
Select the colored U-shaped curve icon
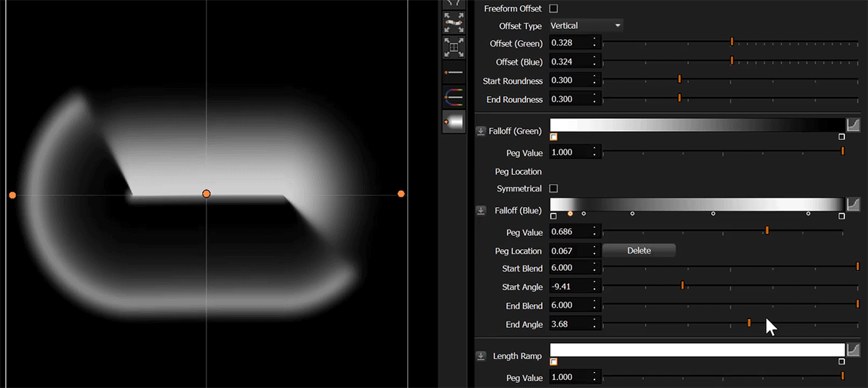[x=454, y=96]
